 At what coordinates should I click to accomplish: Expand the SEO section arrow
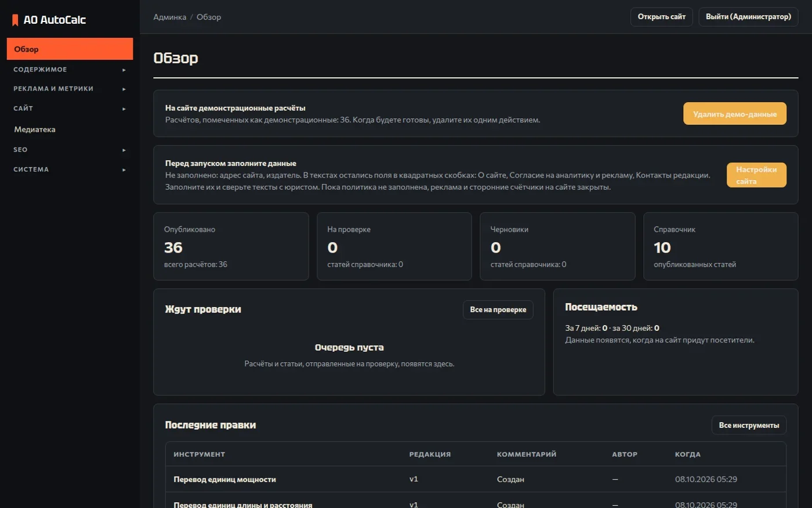[x=124, y=150]
